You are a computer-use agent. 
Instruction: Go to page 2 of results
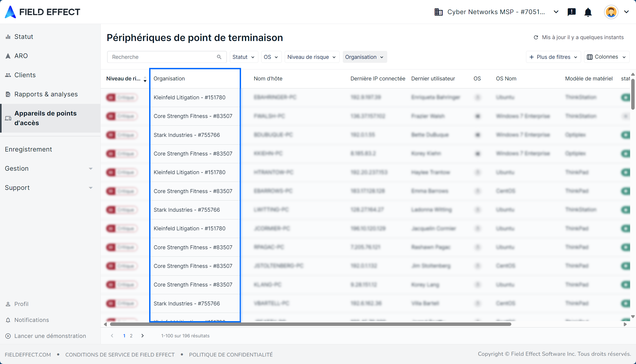pos(131,336)
